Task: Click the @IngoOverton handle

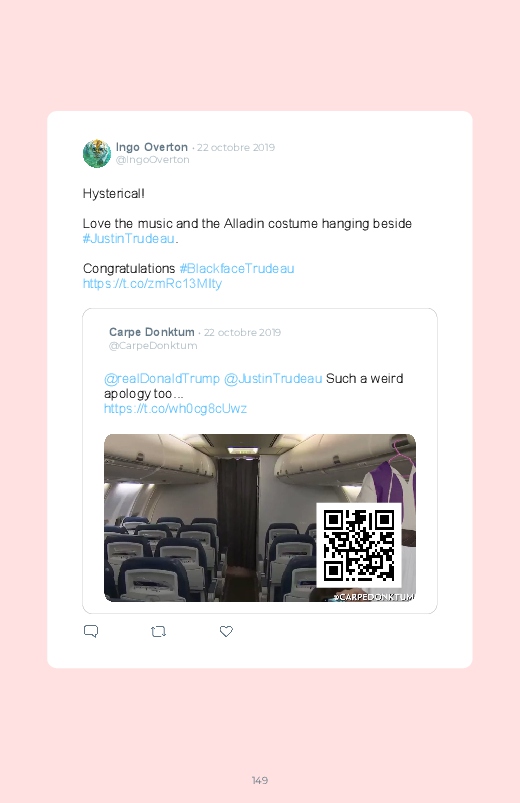Action: [x=153, y=160]
